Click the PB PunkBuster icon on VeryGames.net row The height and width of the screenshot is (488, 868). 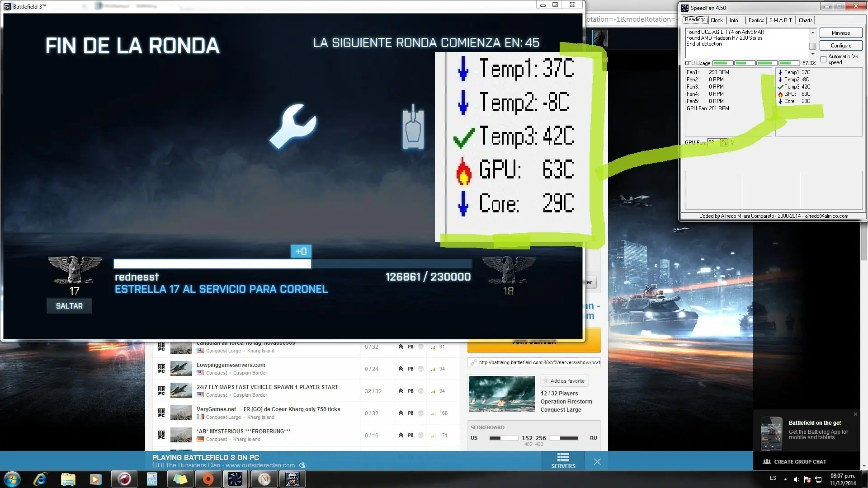point(410,413)
